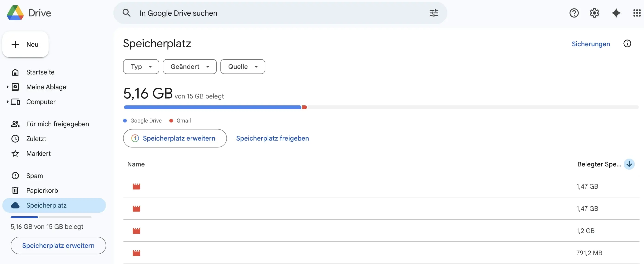
Task: Click the Meine Ablage drive icon
Action: coord(15,87)
